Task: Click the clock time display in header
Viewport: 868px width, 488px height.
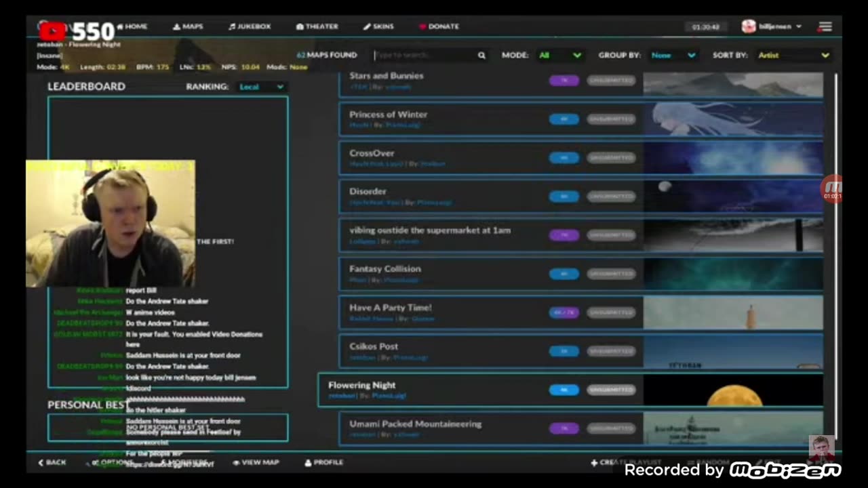Action: (x=706, y=27)
